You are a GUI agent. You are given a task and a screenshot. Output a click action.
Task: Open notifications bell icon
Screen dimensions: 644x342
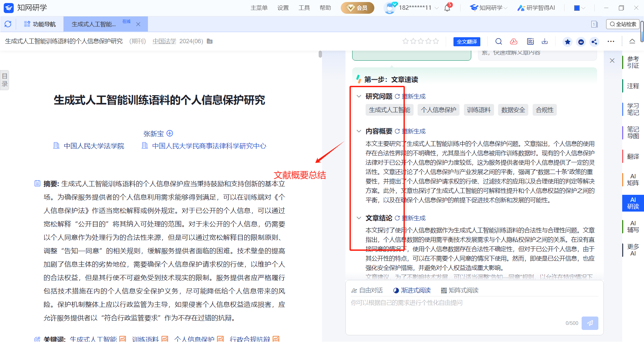tap(447, 8)
